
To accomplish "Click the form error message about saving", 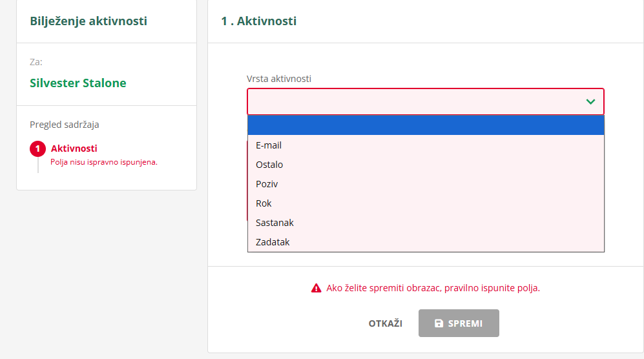I will pyautogui.click(x=433, y=288).
